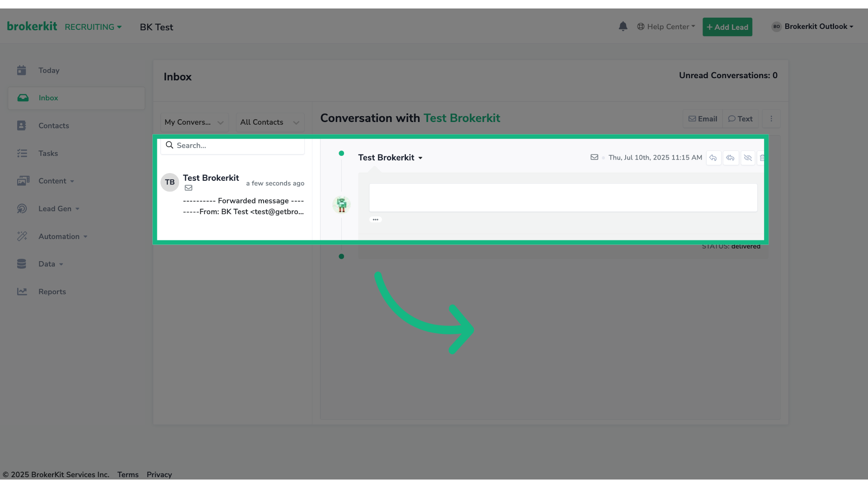
Task: Click the Reply All double-arrow icon
Action: click(731, 158)
